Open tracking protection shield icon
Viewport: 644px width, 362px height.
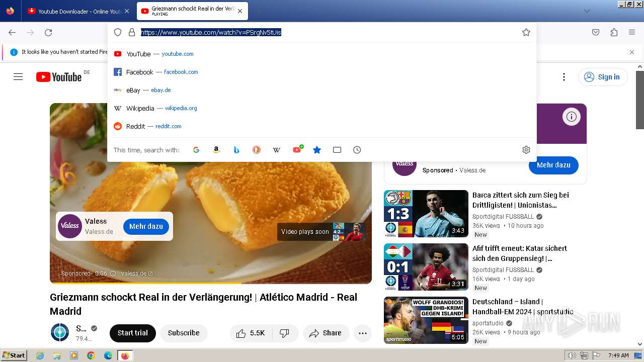(118, 32)
